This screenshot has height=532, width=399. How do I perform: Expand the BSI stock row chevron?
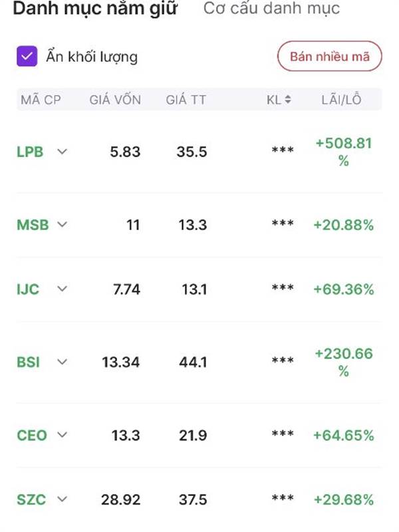(62, 362)
